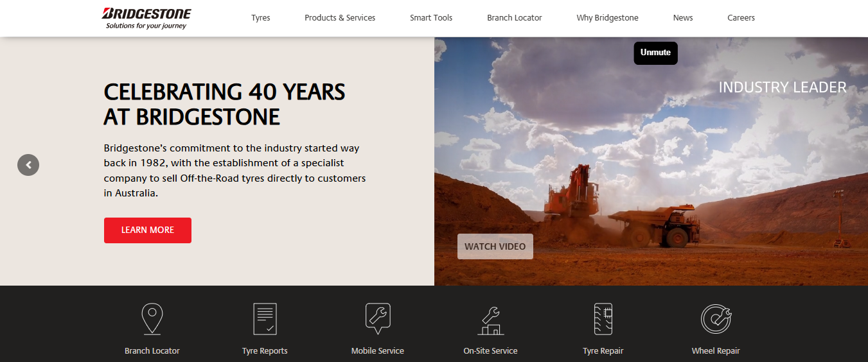Go to previous slide with left arrow
The image size is (868, 362).
click(x=28, y=165)
